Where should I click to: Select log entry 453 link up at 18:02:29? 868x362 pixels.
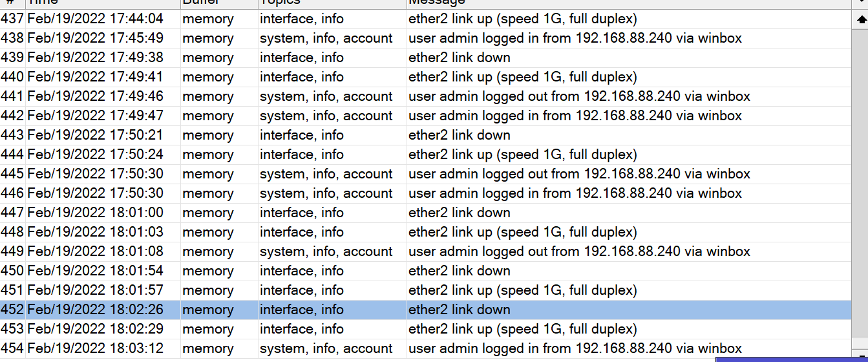(427, 329)
